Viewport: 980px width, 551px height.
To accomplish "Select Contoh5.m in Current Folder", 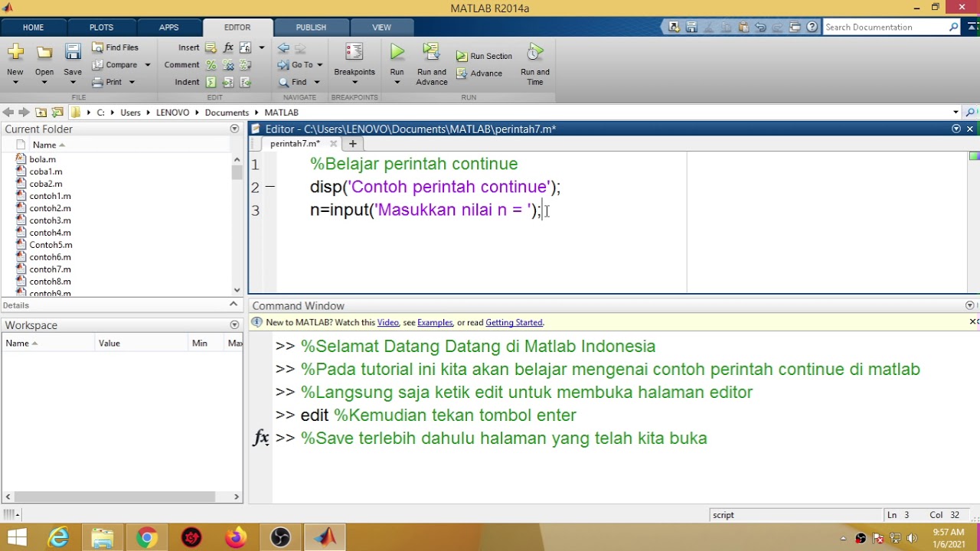I will click(51, 245).
